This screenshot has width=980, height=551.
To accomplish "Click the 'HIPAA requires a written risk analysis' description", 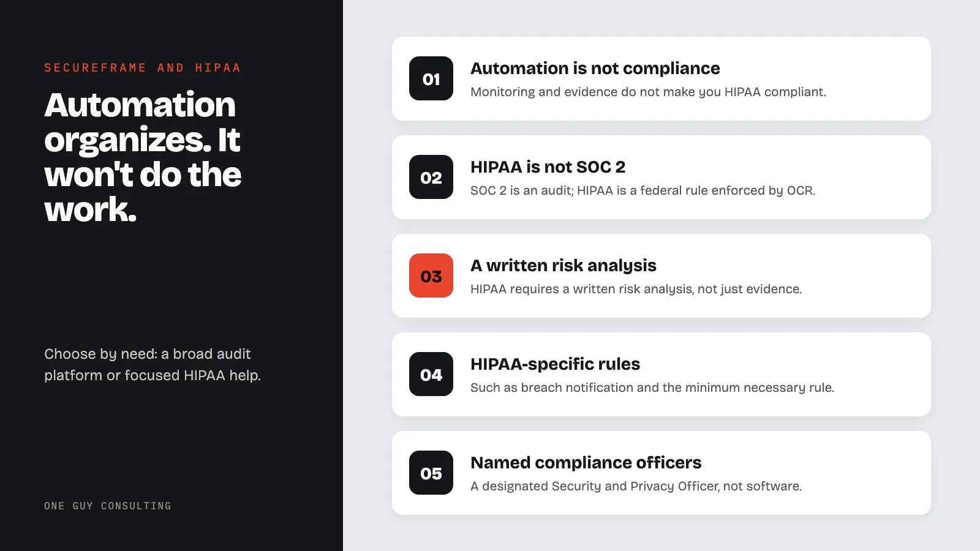I will (x=636, y=289).
